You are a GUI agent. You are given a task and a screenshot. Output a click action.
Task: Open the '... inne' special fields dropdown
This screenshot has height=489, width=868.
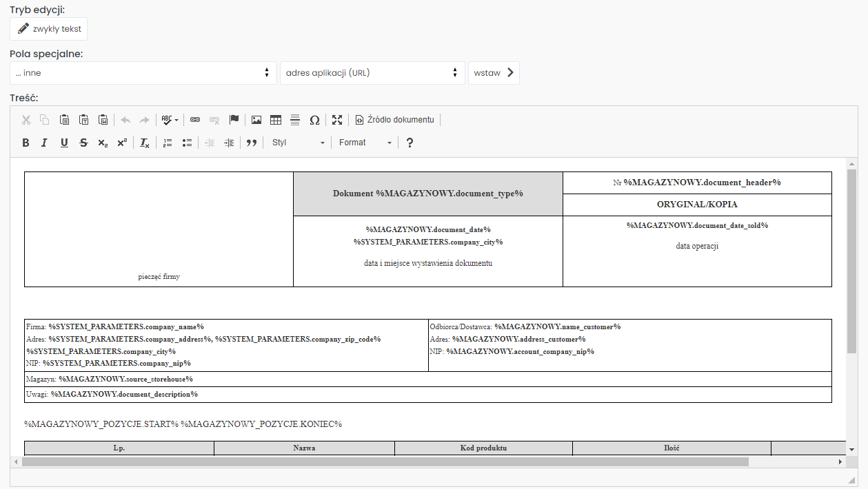pyautogui.click(x=143, y=73)
